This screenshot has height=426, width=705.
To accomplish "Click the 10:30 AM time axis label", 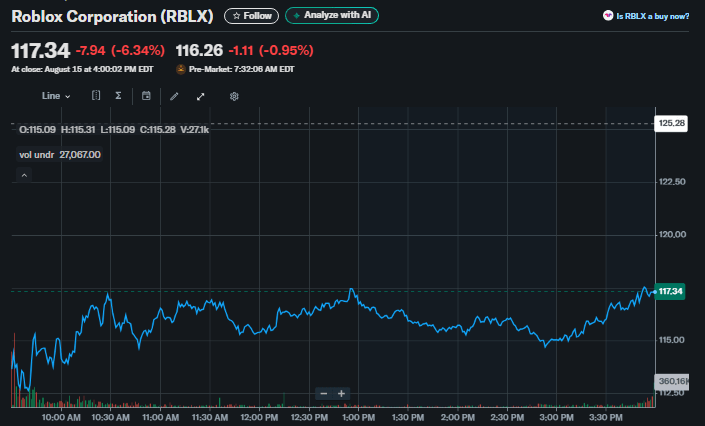I will 111,417.
